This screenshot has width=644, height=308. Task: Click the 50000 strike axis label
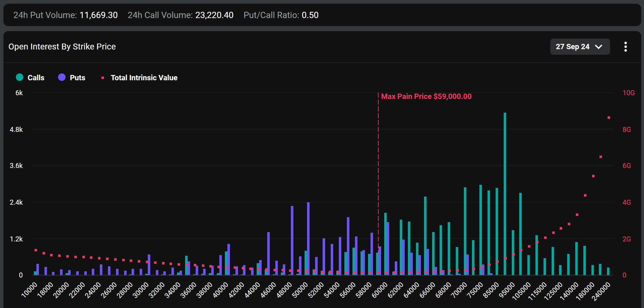point(300,290)
